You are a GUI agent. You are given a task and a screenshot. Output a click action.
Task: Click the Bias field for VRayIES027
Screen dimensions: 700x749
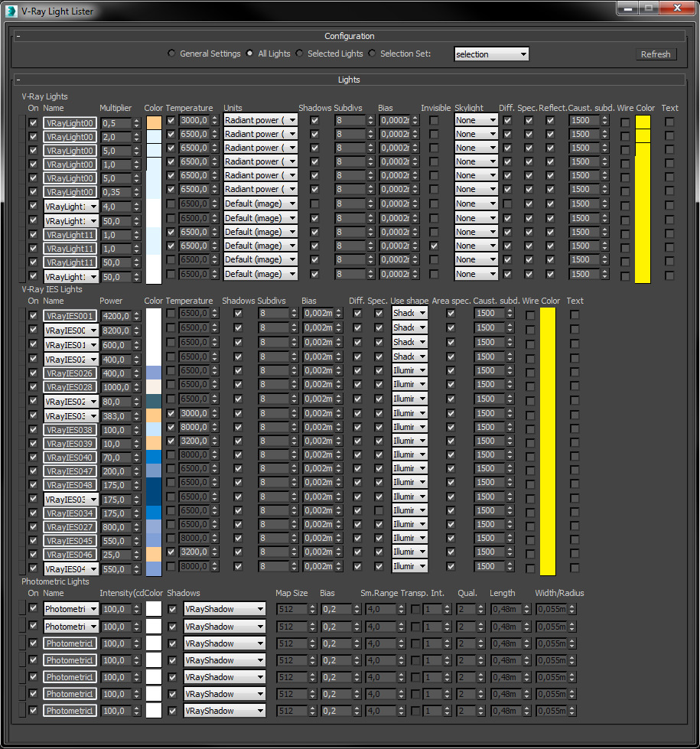point(319,524)
